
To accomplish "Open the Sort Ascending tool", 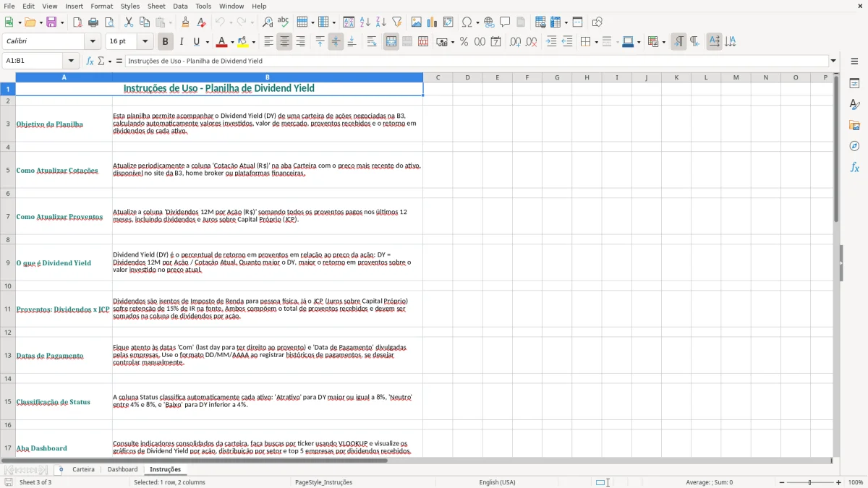I will (365, 22).
